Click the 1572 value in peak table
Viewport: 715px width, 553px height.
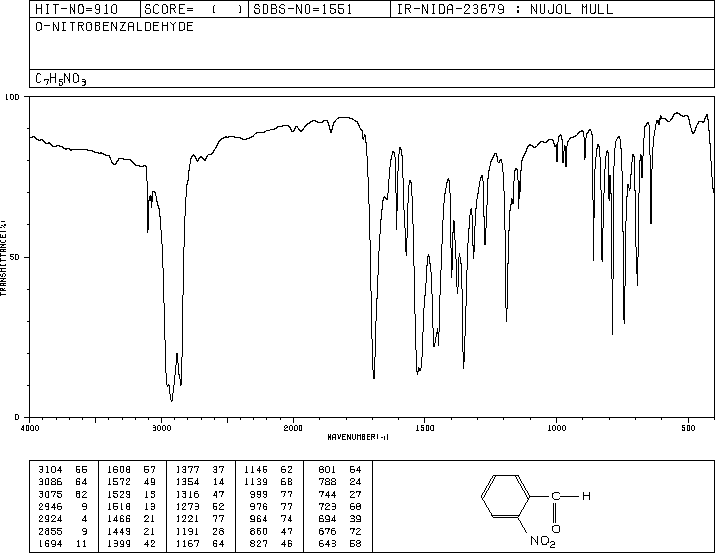(x=119, y=482)
